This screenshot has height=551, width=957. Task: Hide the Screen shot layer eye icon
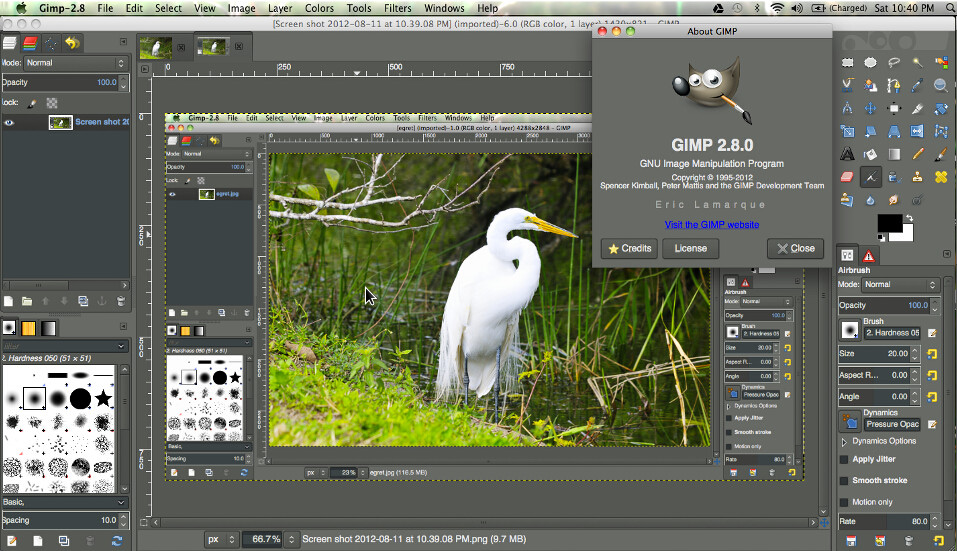pos(9,123)
